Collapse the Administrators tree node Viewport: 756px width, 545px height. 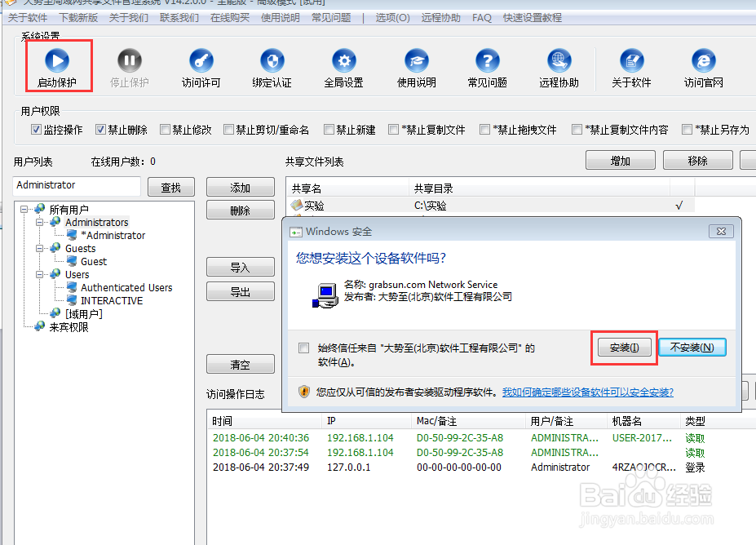coord(39,223)
